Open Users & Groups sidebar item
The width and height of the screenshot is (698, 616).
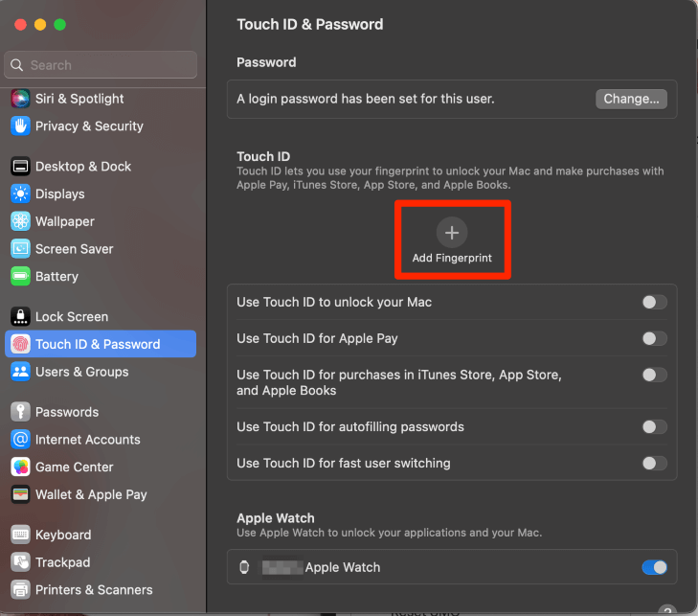[x=81, y=373]
